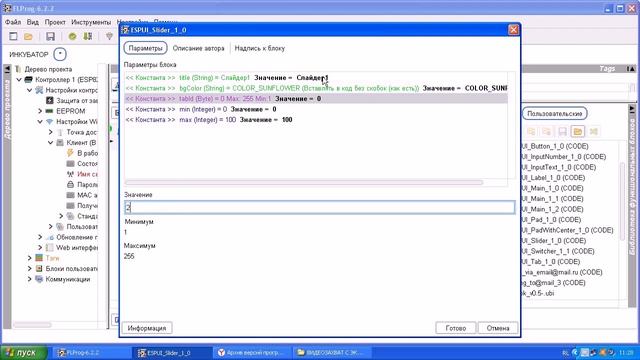Click the Значение input field
640x360 pixels.
click(x=320, y=207)
